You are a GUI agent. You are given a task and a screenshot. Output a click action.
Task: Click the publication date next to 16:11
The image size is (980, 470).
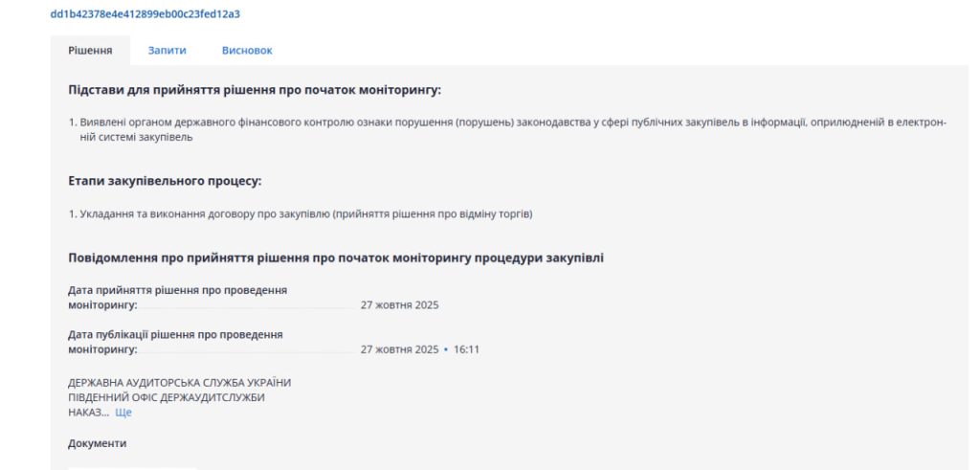399,349
